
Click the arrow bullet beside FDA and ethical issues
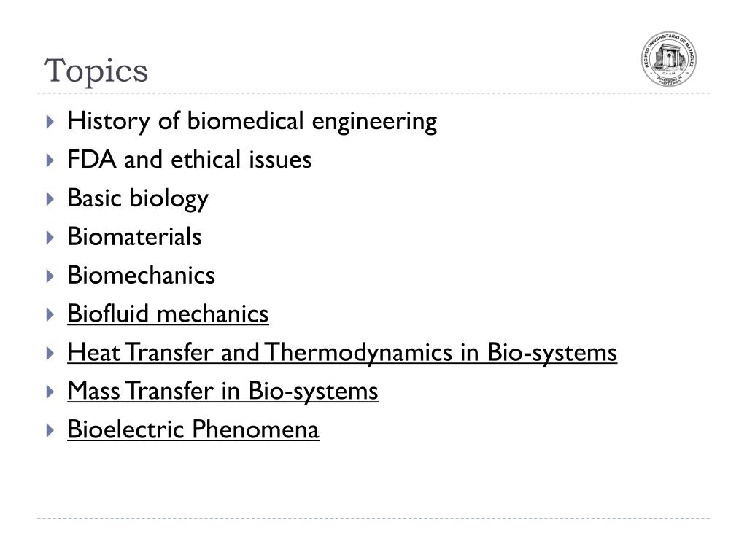50,160
